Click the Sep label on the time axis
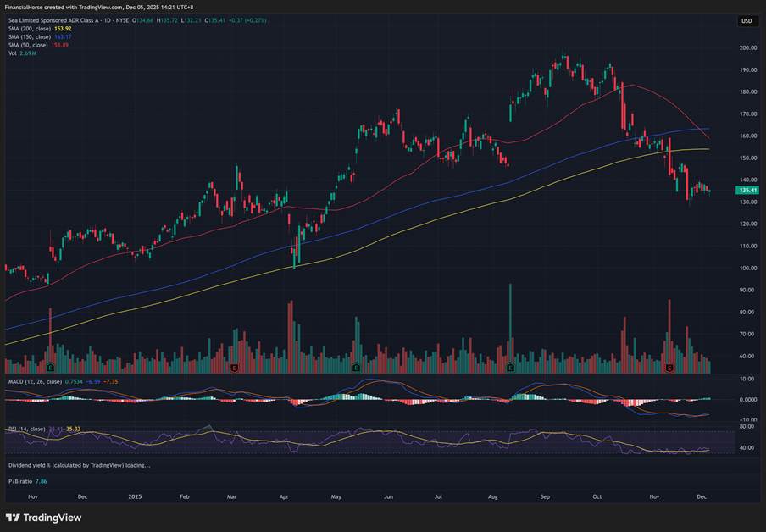 (545, 496)
